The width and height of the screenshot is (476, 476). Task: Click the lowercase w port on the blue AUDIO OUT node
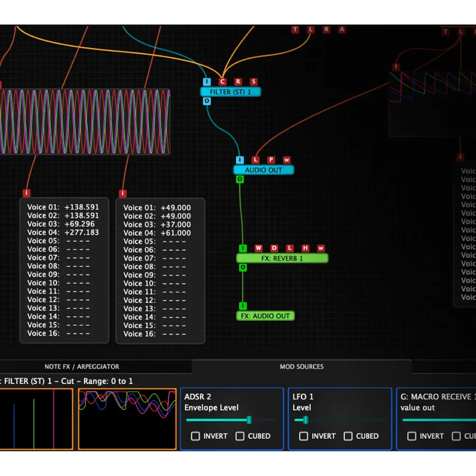point(287,159)
